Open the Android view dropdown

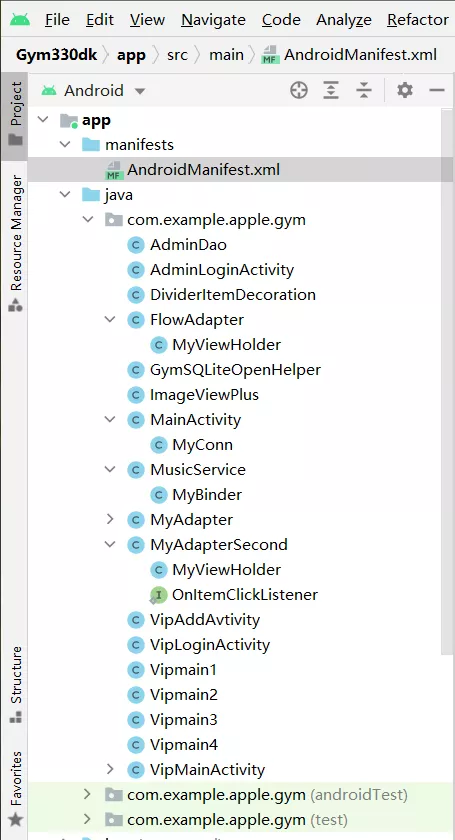point(93,90)
